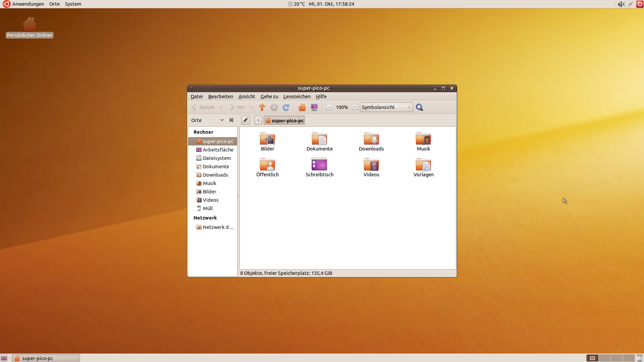Viewport: 644px width, 362px height.
Task: Click the Search magnifier icon
Action: (x=419, y=107)
